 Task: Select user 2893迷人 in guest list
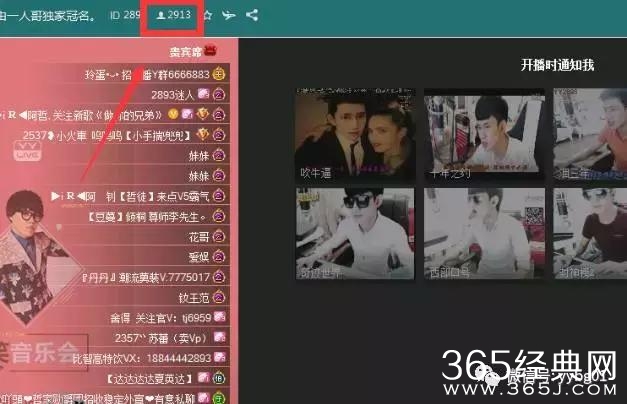pyautogui.click(x=170, y=94)
